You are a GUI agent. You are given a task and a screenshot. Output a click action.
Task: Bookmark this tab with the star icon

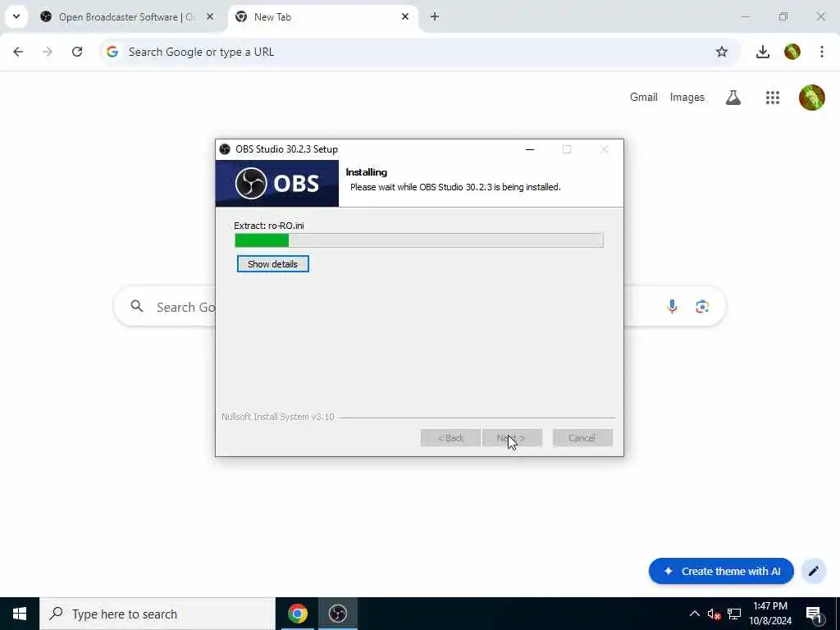(x=722, y=52)
